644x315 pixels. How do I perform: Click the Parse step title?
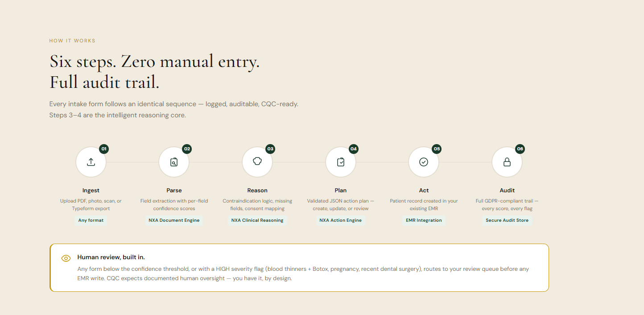click(x=174, y=191)
